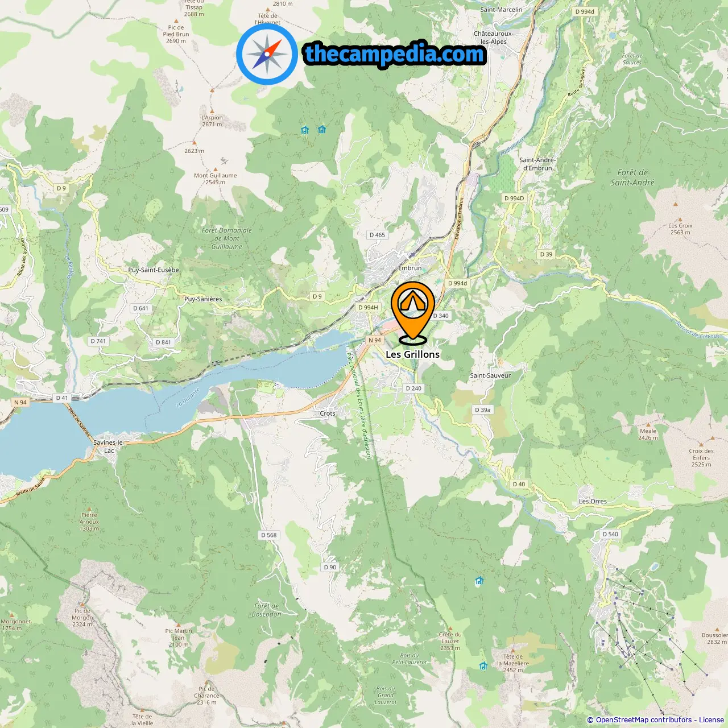
Task: Click the Crots village label
Action: point(328,413)
